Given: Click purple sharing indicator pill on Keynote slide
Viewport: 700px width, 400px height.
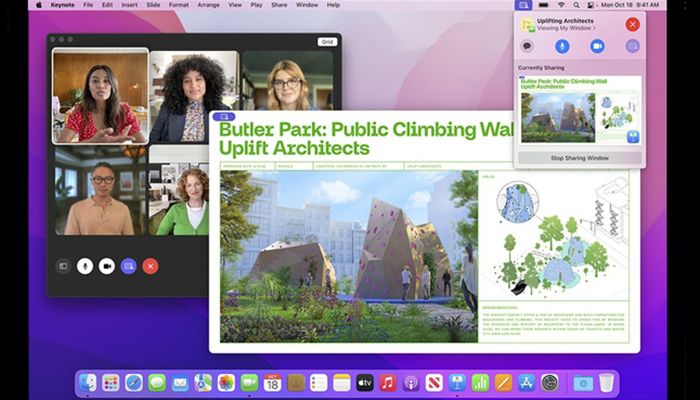Looking at the screenshot, I should [224, 117].
